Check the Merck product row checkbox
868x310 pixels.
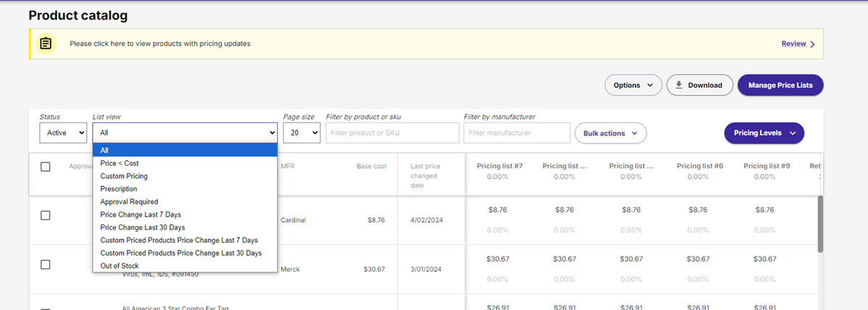point(46,264)
